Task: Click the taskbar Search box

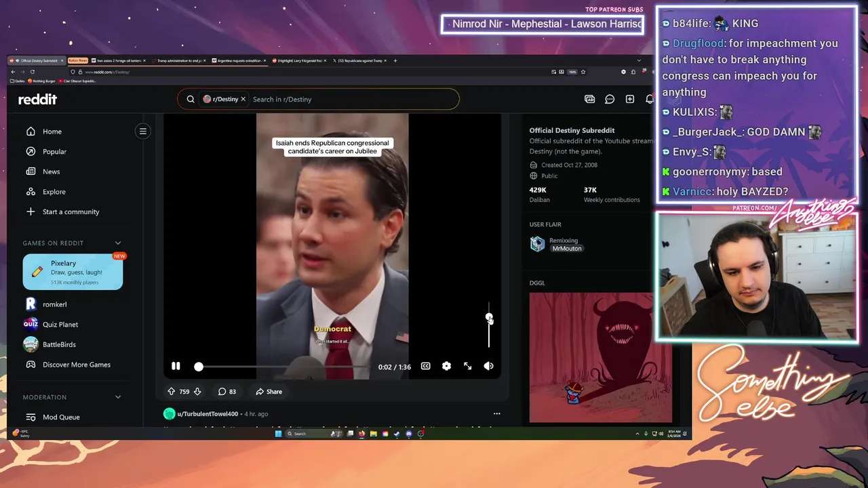Action: pyautogui.click(x=314, y=434)
